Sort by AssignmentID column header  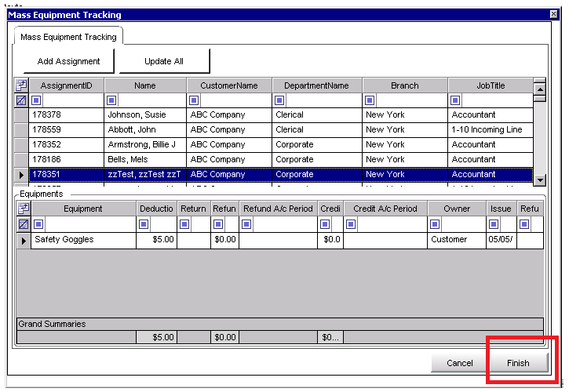(67, 85)
